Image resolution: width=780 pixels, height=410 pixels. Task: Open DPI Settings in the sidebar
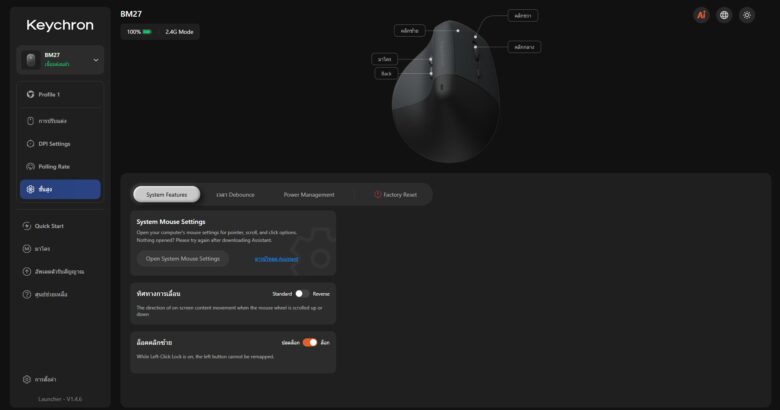coord(60,144)
